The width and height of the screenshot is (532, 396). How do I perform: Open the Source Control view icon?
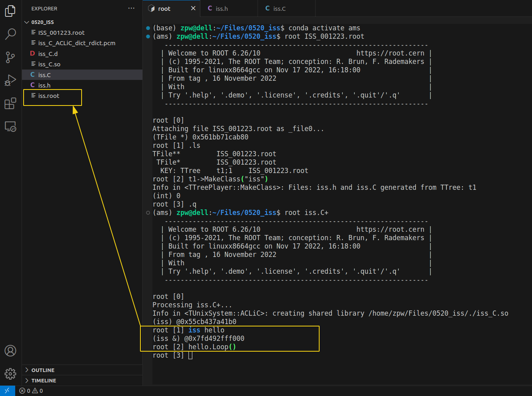pyautogui.click(x=10, y=57)
